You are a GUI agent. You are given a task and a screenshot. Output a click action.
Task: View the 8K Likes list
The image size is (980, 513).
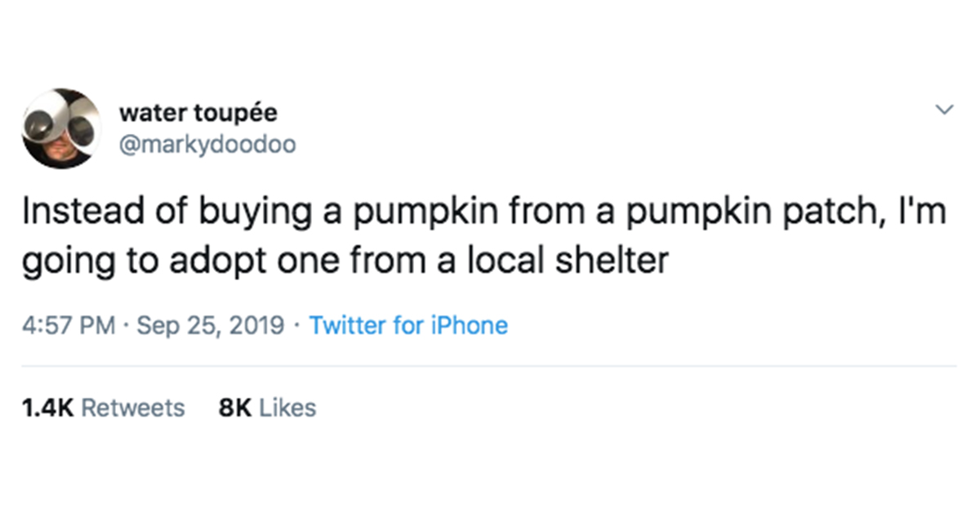point(268,408)
